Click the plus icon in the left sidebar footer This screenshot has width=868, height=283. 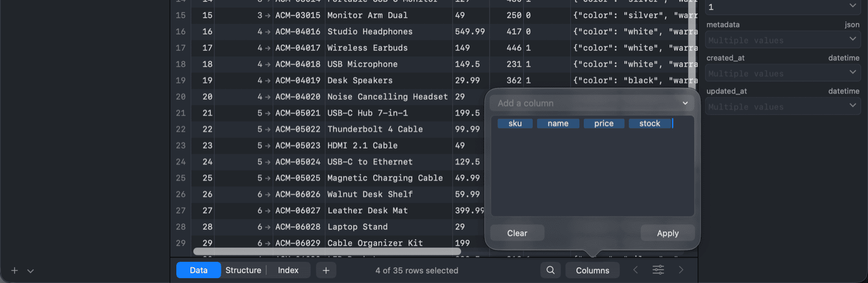pyautogui.click(x=15, y=271)
